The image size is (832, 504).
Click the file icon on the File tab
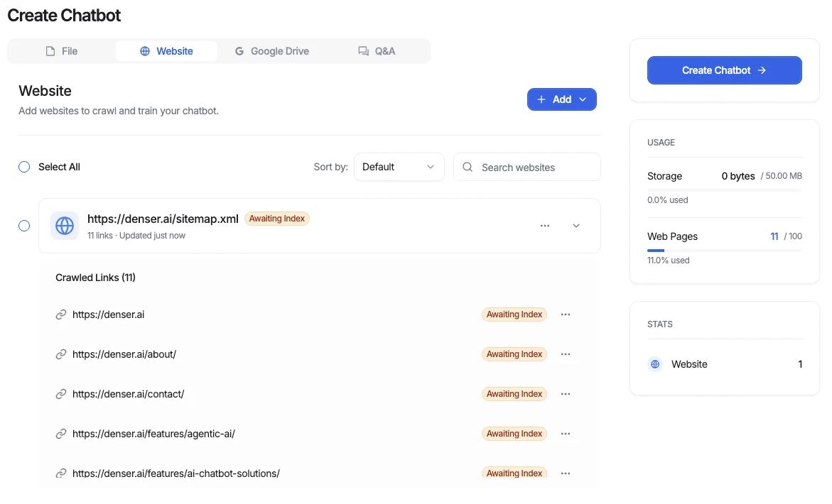50,50
